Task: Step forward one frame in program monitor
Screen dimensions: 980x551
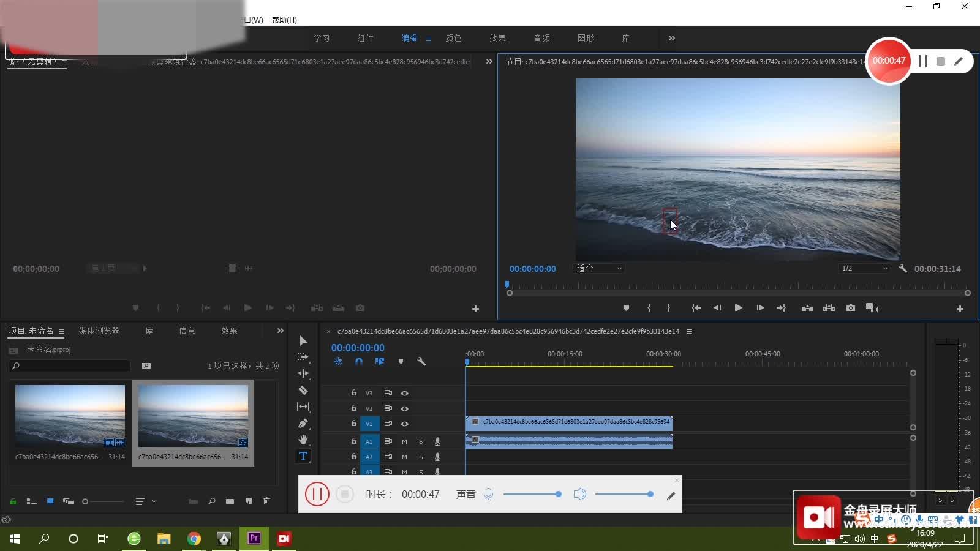Action: click(760, 308)
